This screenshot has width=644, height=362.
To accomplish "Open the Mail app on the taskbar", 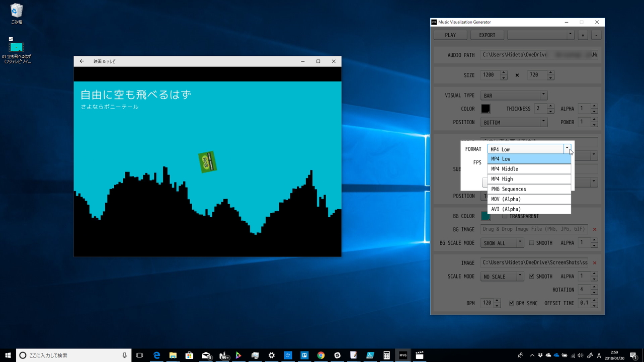I will (206, 355).
